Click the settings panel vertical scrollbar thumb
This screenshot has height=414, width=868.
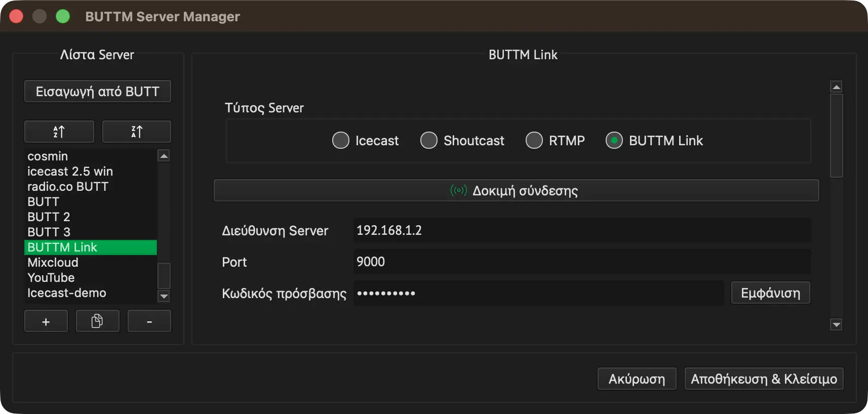pyautogui.click(x=837, y=136)
